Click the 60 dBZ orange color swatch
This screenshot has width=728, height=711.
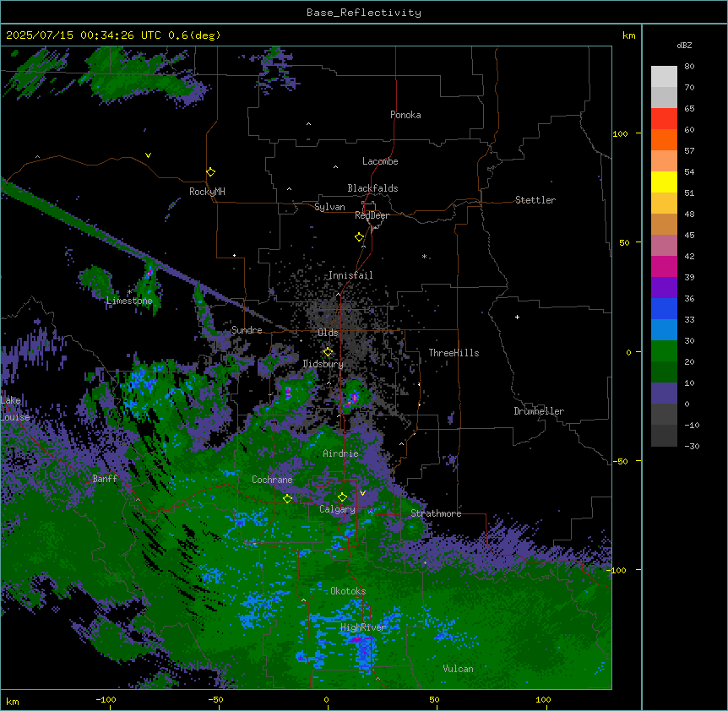point(664,139)
